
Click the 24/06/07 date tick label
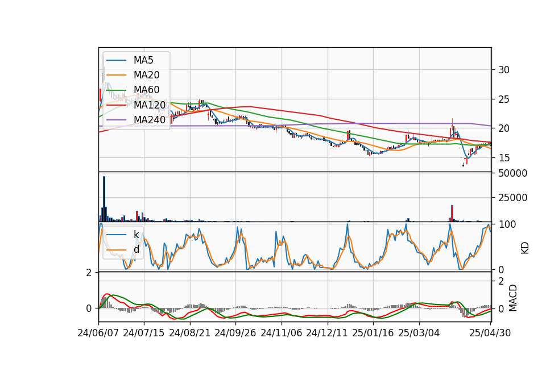98,333
